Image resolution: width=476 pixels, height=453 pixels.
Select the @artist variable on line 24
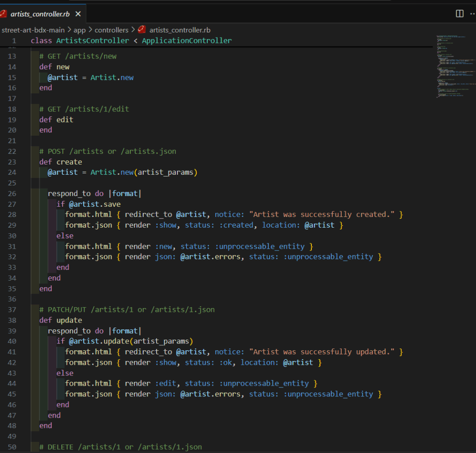coord(62,172)
